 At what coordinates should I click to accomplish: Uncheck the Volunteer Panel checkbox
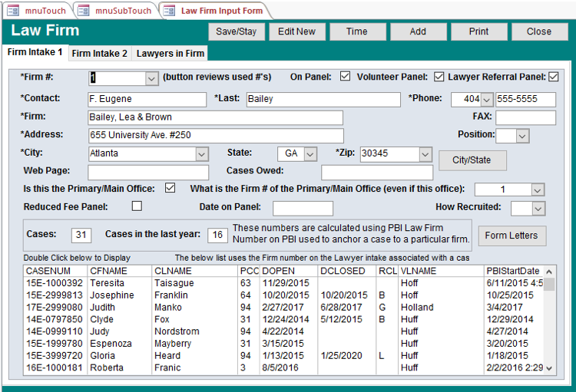click(x=439, y=77)
